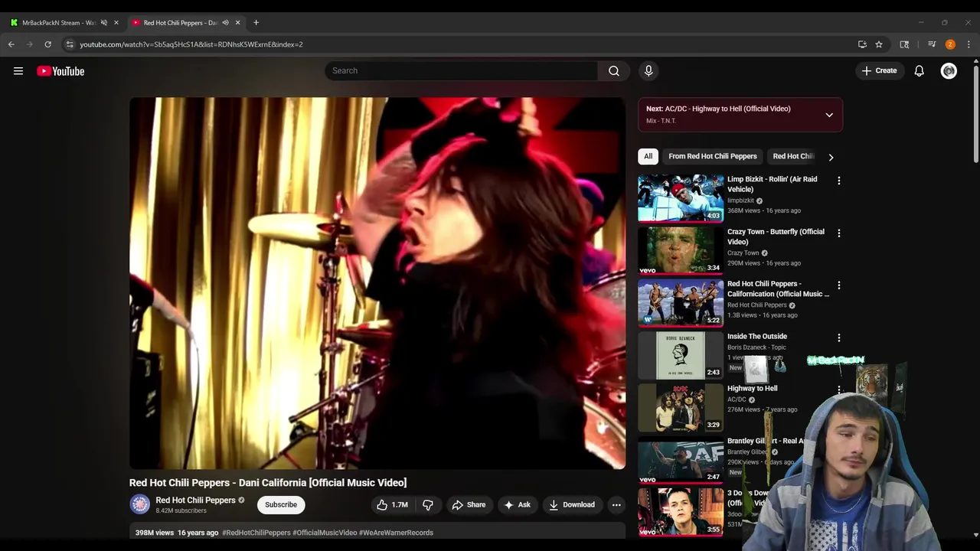Create a video with Create button
The width and height of the screenshot is (980, 551).
(x=879, y=71)
